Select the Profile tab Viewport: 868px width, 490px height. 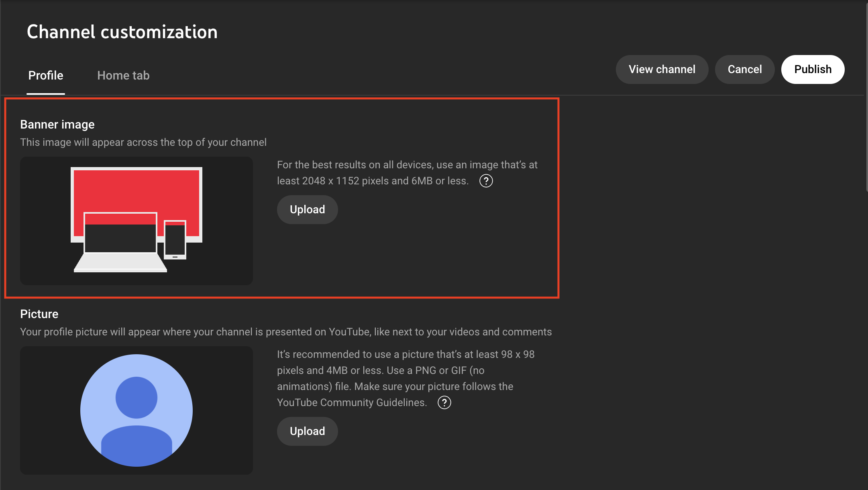(x=46, y=76)
